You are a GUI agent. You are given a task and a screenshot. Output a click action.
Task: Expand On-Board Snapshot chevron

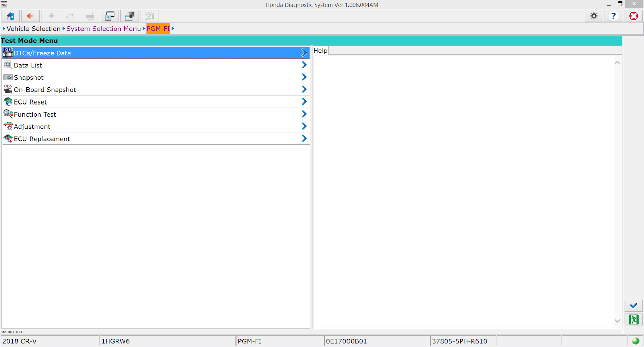(304, 89)
